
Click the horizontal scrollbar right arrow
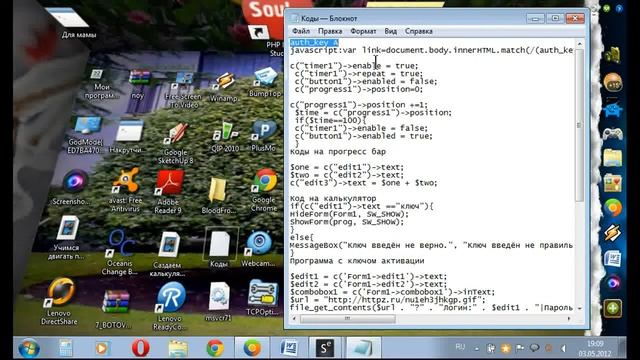[569, 318]
